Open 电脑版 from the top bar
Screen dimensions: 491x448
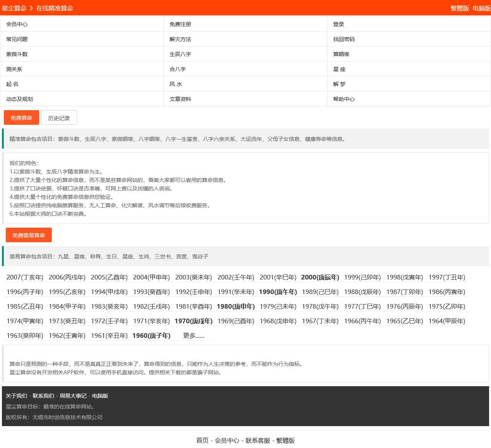point(481,8)
